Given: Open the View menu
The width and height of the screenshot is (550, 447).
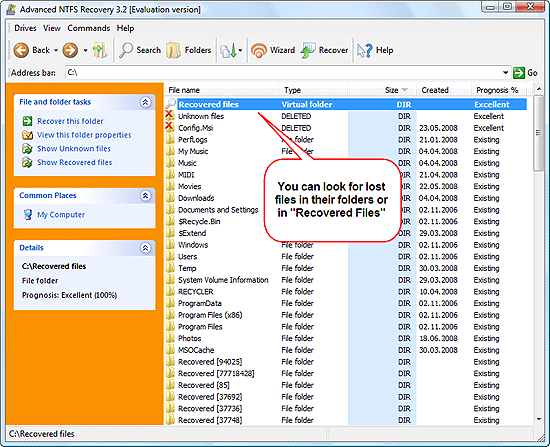Looking at the screenshot, I should (52, 28).
